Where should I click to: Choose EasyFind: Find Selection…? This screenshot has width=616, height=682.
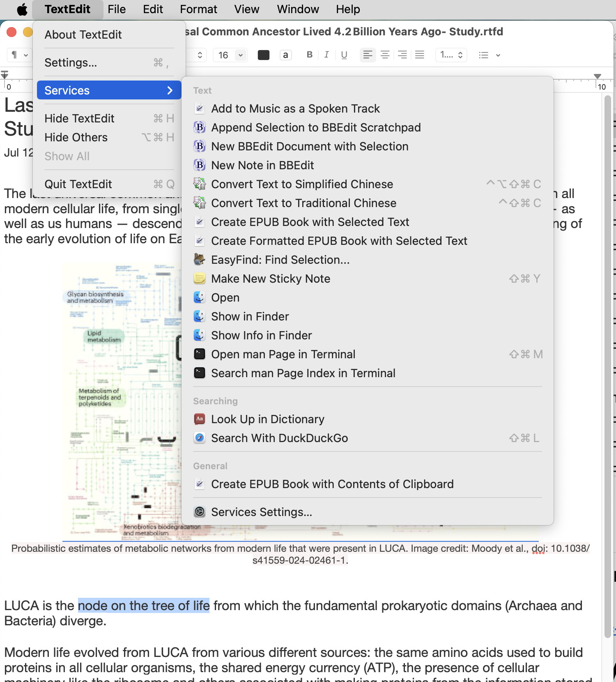click(368, 260)
